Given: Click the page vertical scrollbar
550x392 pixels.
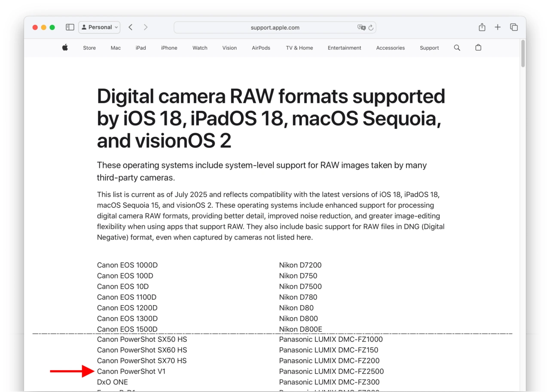Looking at the screenshot, I should tap(523, 54).
